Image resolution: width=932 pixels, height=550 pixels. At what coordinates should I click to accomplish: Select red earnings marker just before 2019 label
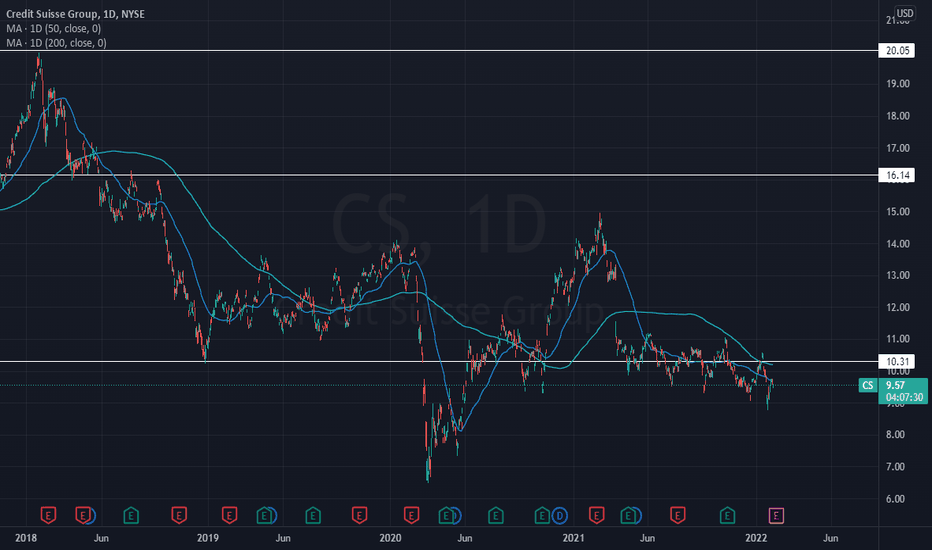click(x=179, y=515)
